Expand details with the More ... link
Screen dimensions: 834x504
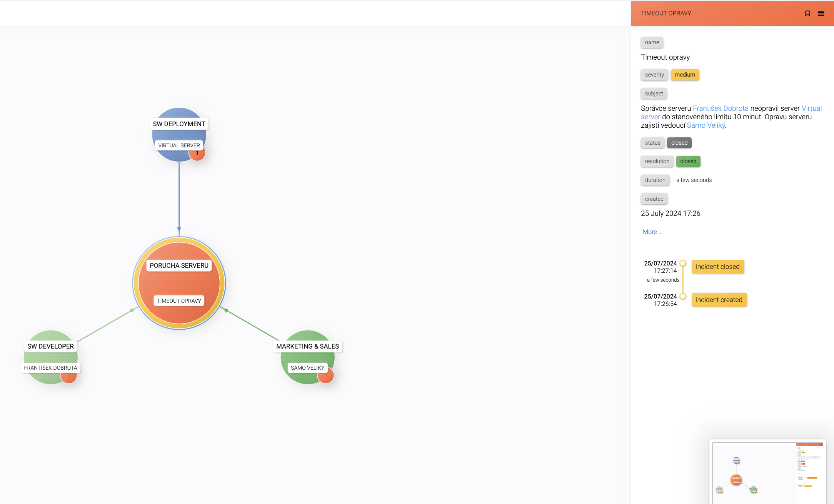(652, 232)
